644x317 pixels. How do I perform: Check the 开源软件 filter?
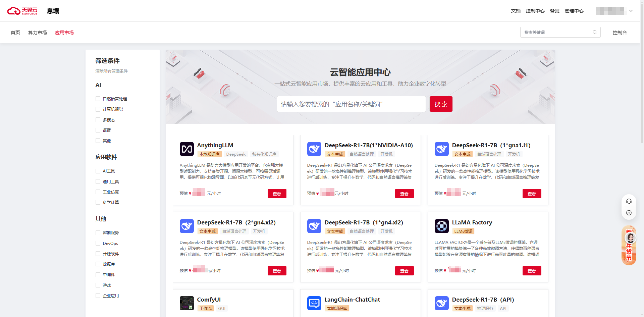(x=98, y=254)
